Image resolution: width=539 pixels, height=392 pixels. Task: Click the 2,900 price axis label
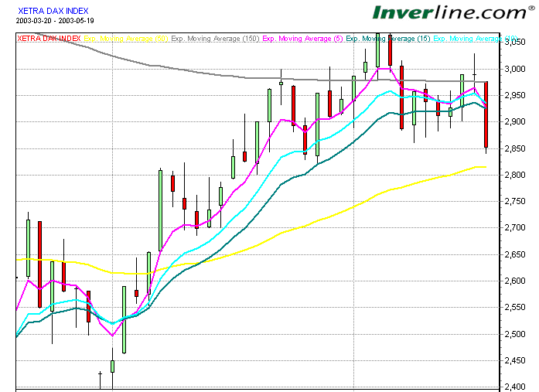pyautogui.click(x=515, y=121)
